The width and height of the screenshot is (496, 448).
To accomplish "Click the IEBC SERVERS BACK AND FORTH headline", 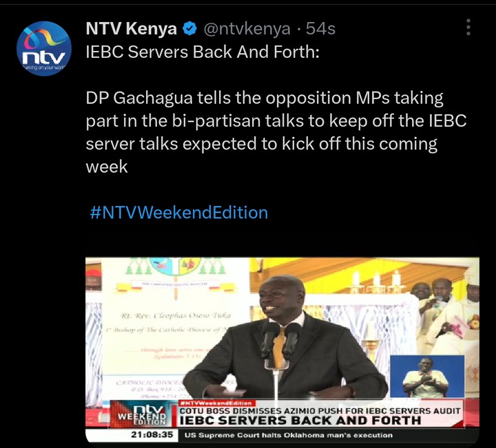I will [x=300, y=421].
